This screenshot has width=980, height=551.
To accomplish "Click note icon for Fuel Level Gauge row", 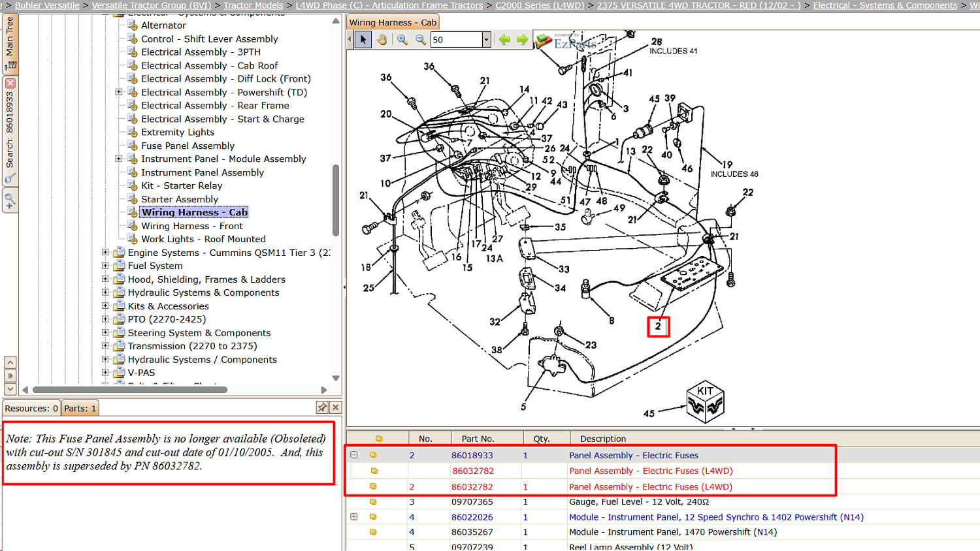I will pyautogui.click(x=373, y=502).
